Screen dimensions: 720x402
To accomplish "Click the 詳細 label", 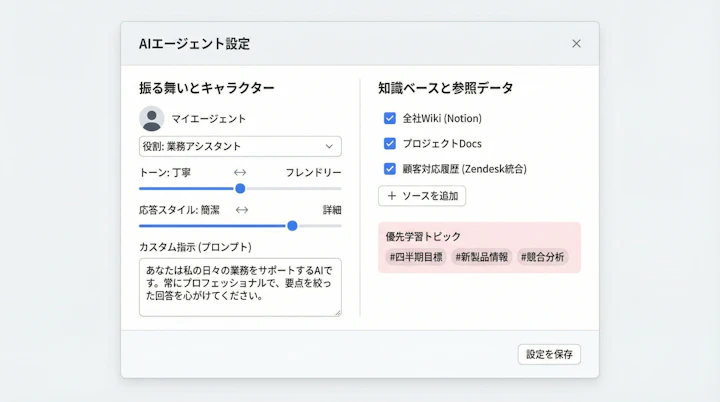I will click(x=332, y=210).
